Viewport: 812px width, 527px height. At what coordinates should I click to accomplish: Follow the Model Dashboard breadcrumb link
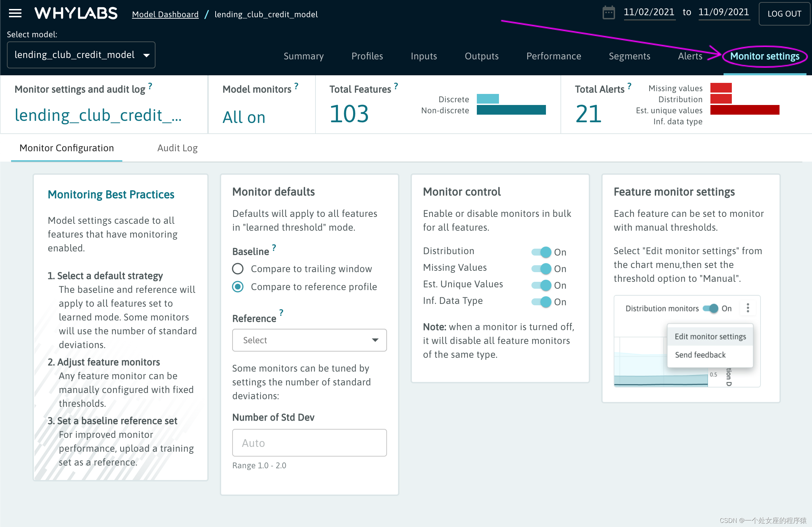[165, 15]
